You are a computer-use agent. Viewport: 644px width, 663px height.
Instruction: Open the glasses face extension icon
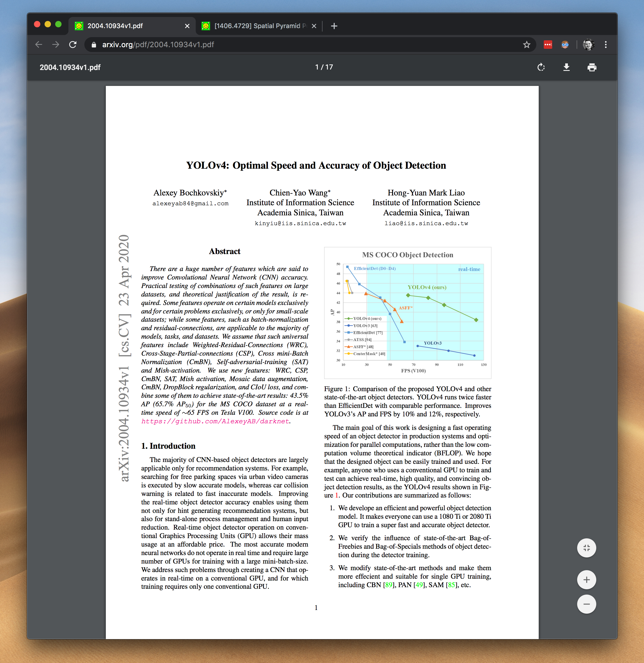564,45
